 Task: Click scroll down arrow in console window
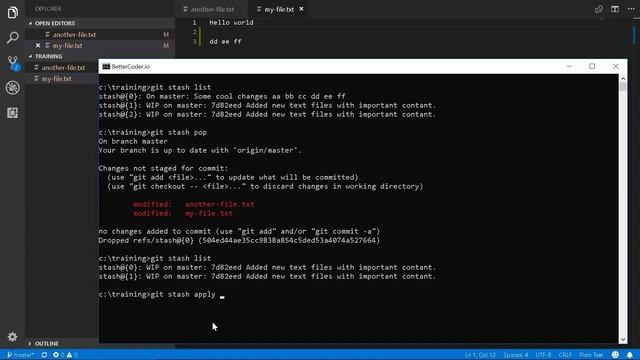pyautogui.click(x=623, y=339)
